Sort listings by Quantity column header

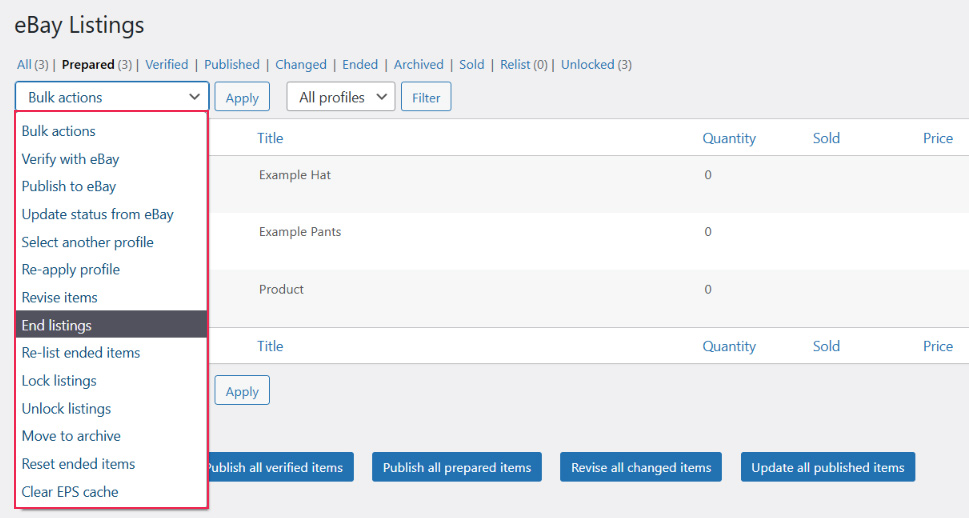click(729, 138)
